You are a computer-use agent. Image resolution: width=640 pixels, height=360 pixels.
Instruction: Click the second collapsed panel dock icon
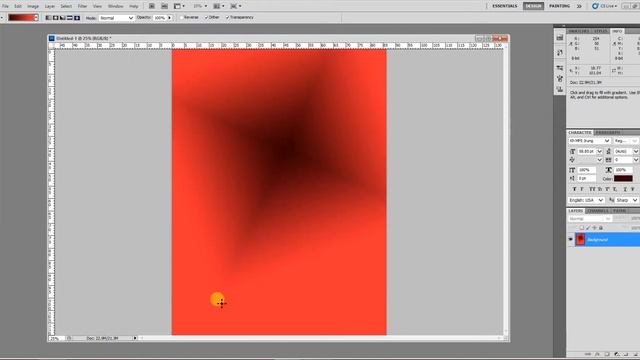pos(560,52)
